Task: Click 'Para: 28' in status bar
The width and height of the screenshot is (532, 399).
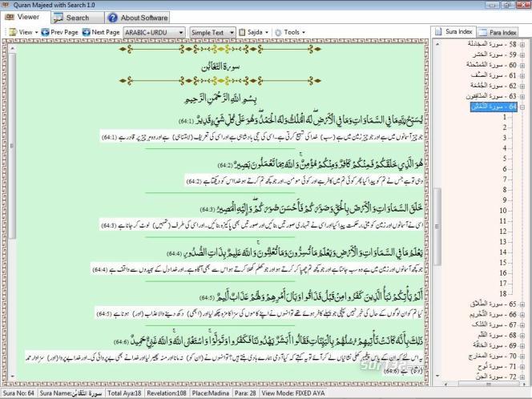Action: 245,393
